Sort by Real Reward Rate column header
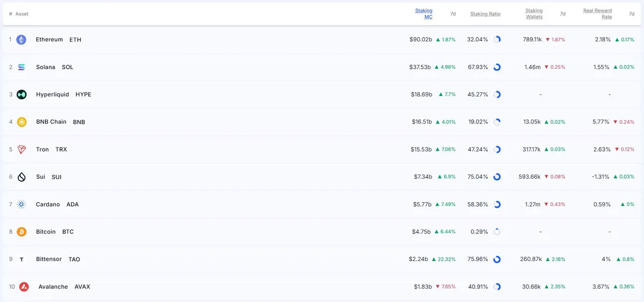The width and height of the screenshot is (644, 302). (597, 14)
